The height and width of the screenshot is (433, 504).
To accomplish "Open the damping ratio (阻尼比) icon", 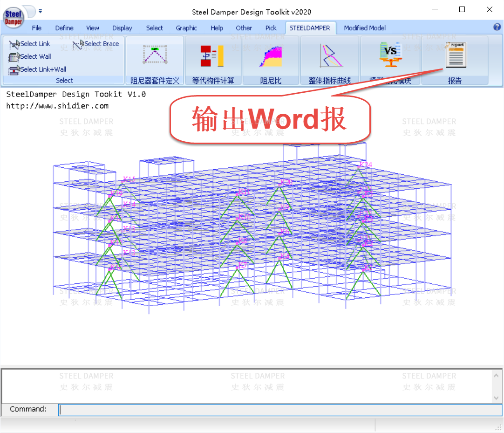I will coord(271,56).
